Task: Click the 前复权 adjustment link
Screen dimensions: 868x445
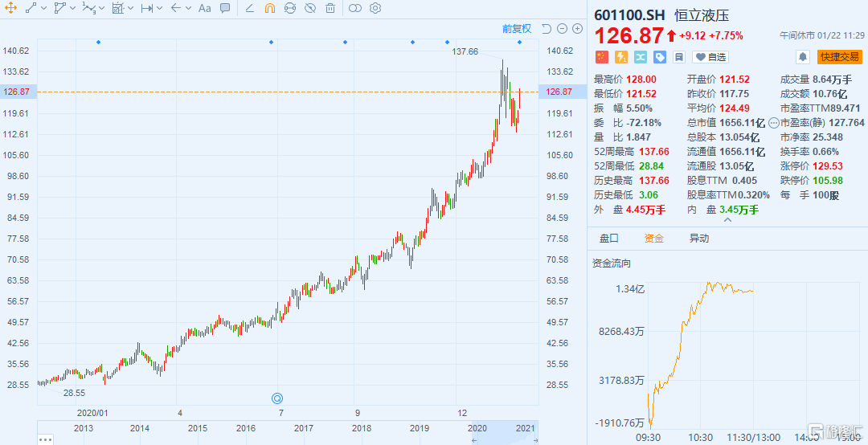Action: click(x=517, y=29)
